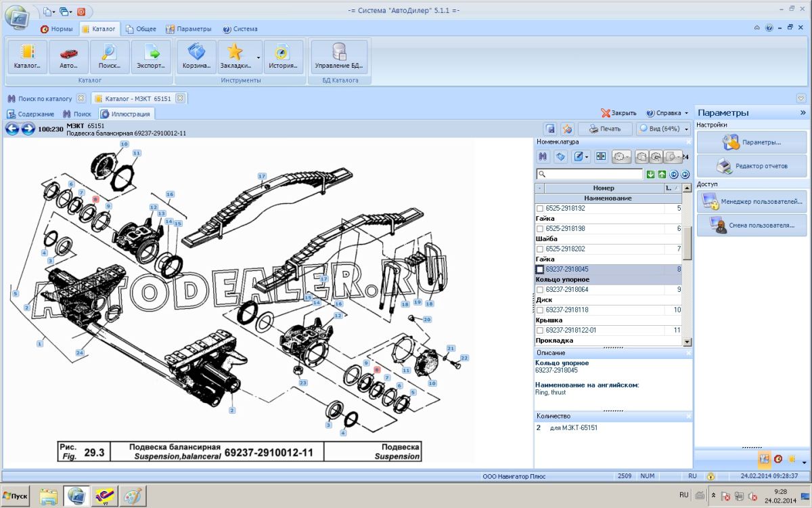This screenshot has width=812, height=508.
Task: Open 1C application from the taskbar
Action: [x=104, y=496]
